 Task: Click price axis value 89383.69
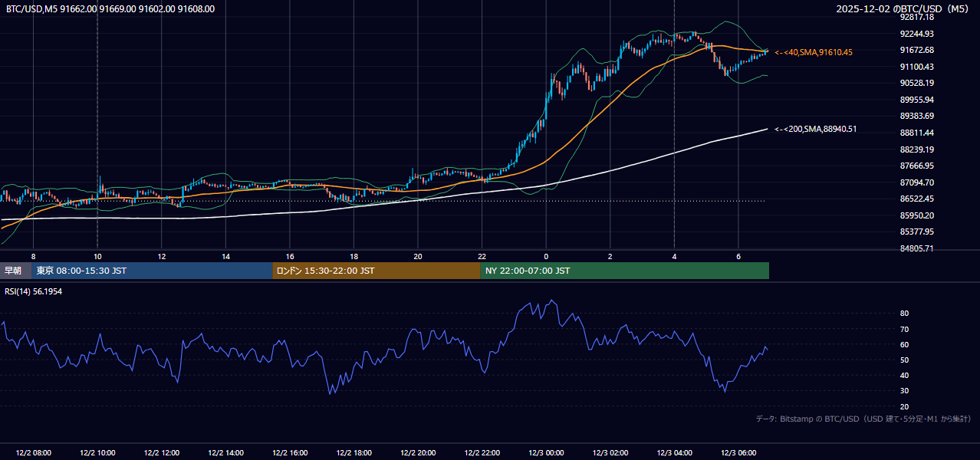click(x=917, y=116)
